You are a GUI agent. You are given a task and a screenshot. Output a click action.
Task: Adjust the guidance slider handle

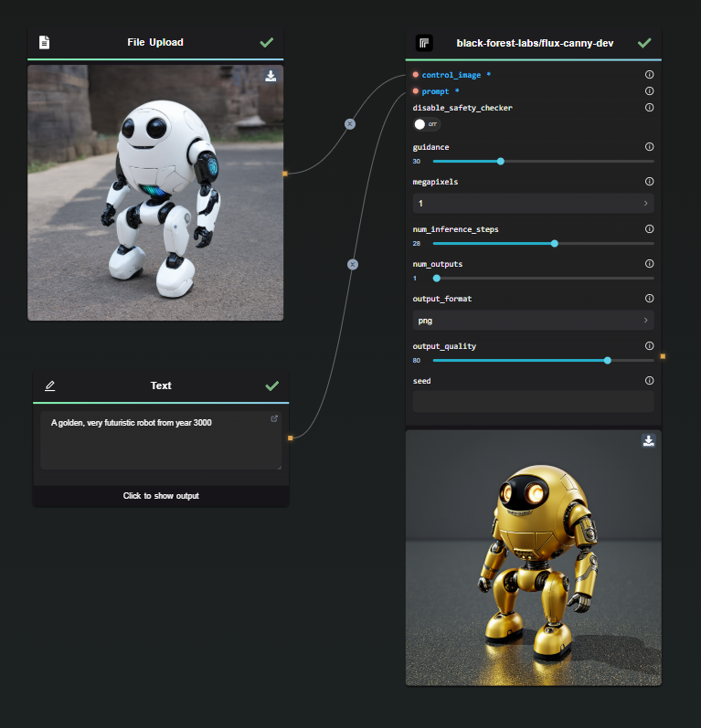click(500, 162)
